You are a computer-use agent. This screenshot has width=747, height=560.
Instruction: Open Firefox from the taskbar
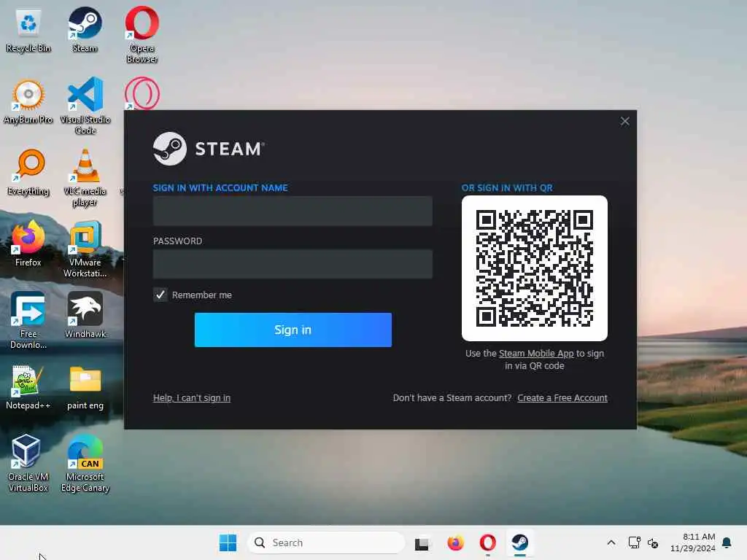point(455,542)
